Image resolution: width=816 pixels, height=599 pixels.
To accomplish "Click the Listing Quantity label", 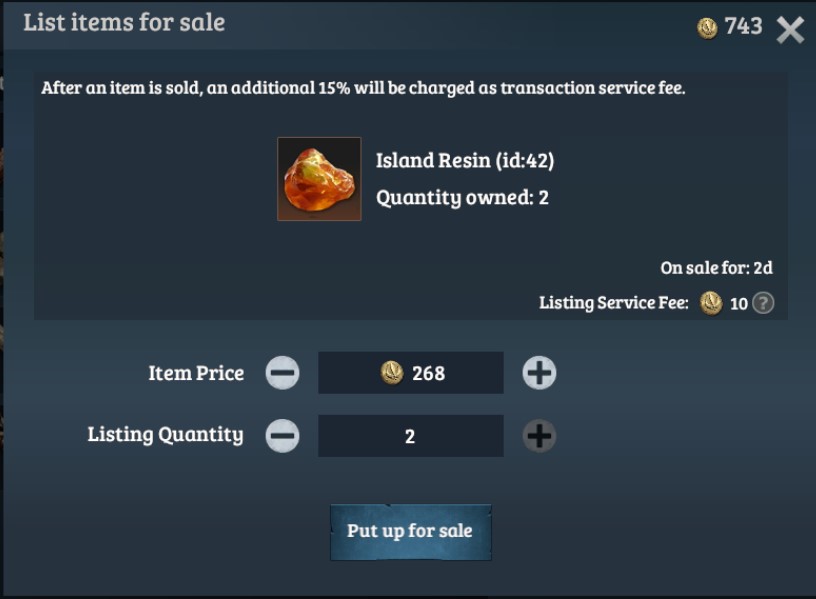I will (x=165, y=434).
